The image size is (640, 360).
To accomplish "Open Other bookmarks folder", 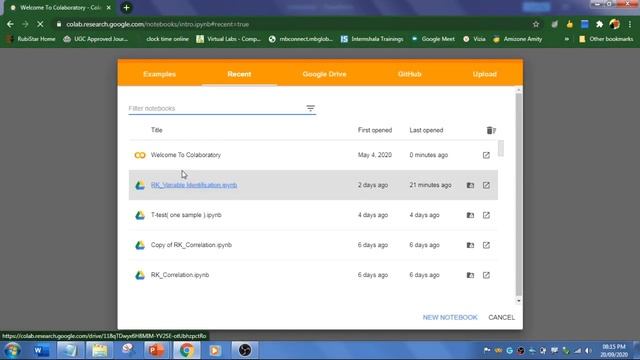I will coord(606,39).
